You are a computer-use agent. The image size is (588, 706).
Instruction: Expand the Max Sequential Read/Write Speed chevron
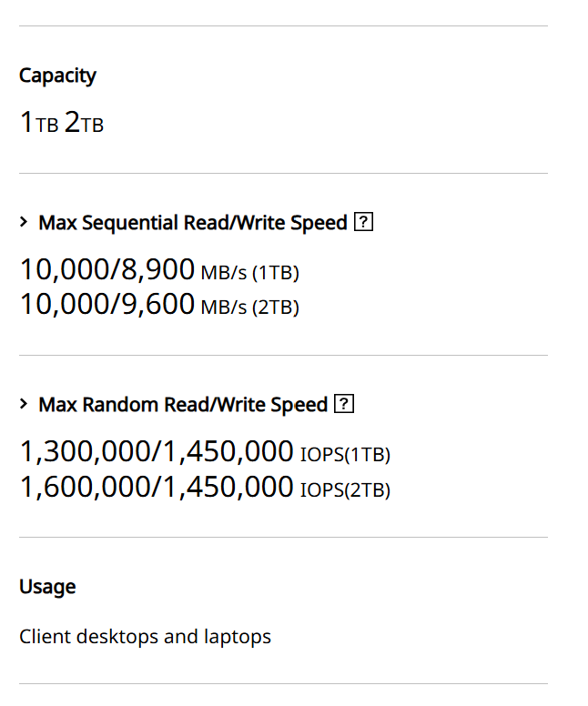[25, 222]
